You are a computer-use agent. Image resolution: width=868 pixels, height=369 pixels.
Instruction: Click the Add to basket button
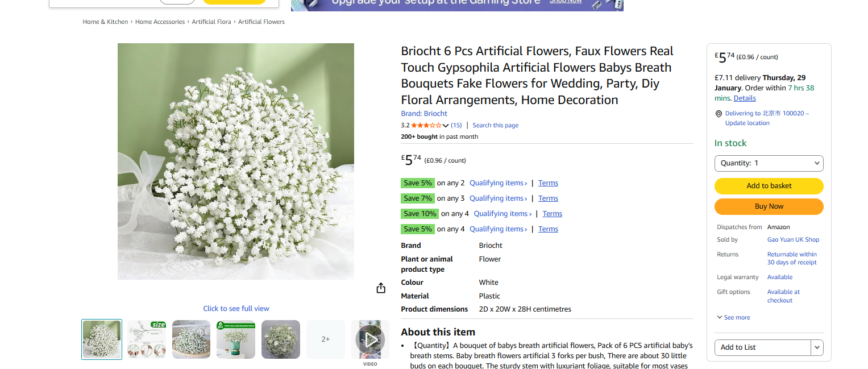pyautogui.click(x=769, y=186)
